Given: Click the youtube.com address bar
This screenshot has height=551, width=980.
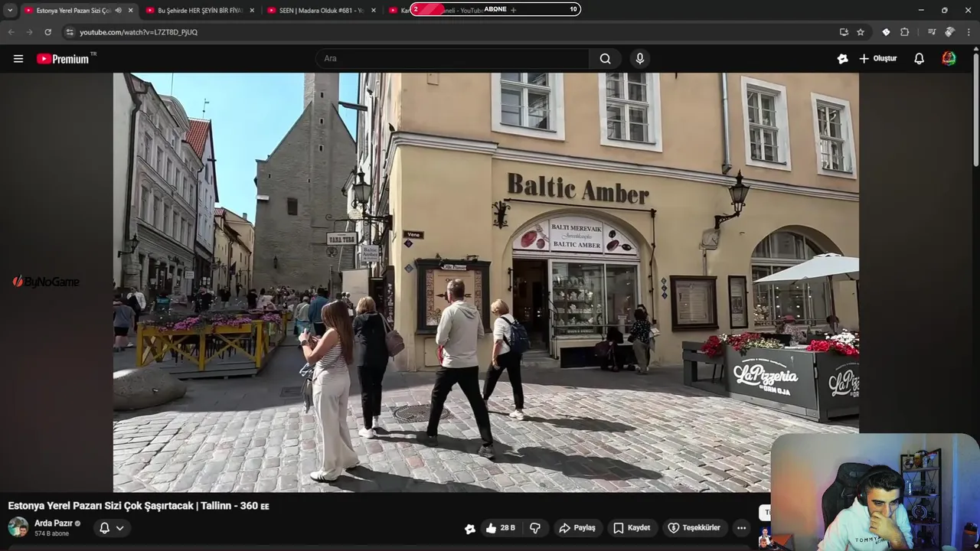Looking at the screenshot, I should [x=452, y=32].
